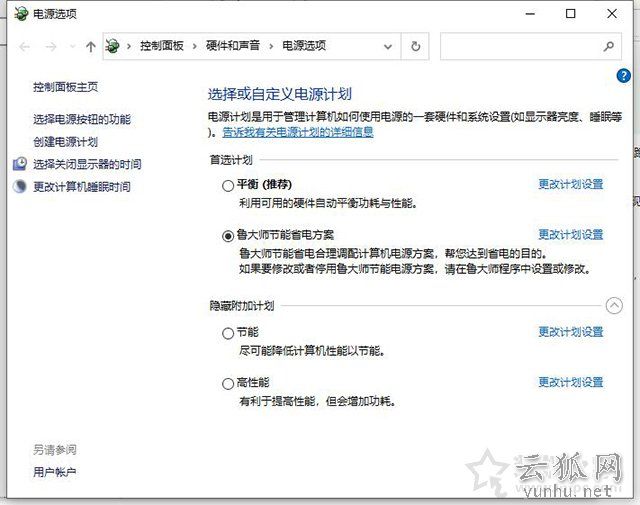
Task: Click the monitor icon beside 选择关闭显示器的时间
Action: click(x=20, y=164)
